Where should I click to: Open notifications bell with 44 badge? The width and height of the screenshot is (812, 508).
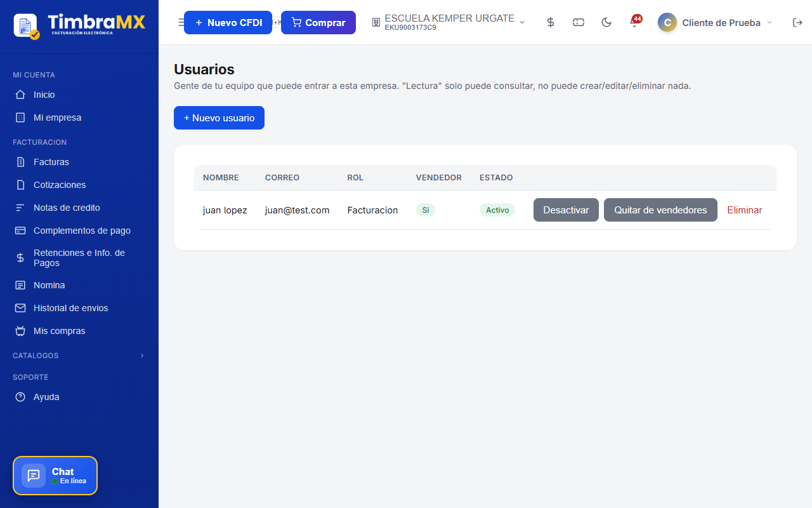(634, 22)
